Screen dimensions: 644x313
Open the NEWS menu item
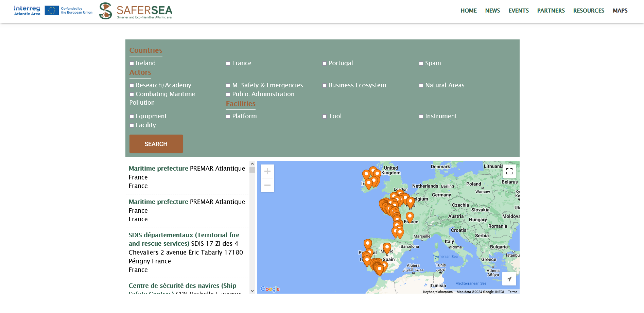tap(492, 11)
